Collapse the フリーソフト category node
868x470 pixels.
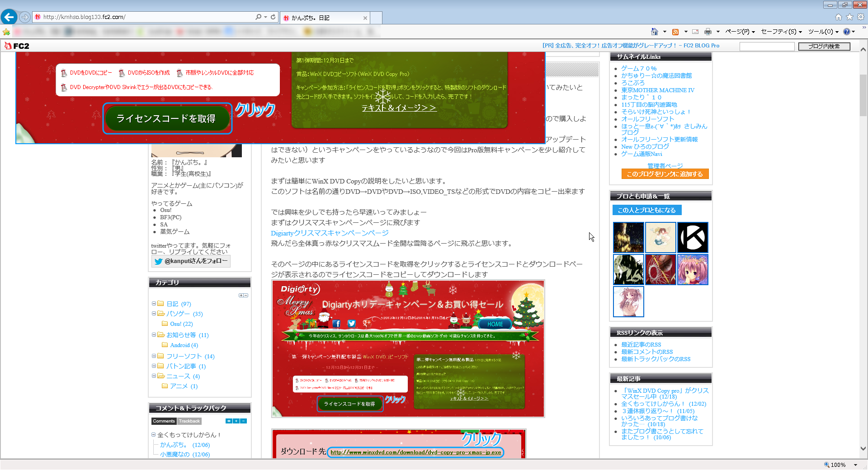(x=154, y=356)
